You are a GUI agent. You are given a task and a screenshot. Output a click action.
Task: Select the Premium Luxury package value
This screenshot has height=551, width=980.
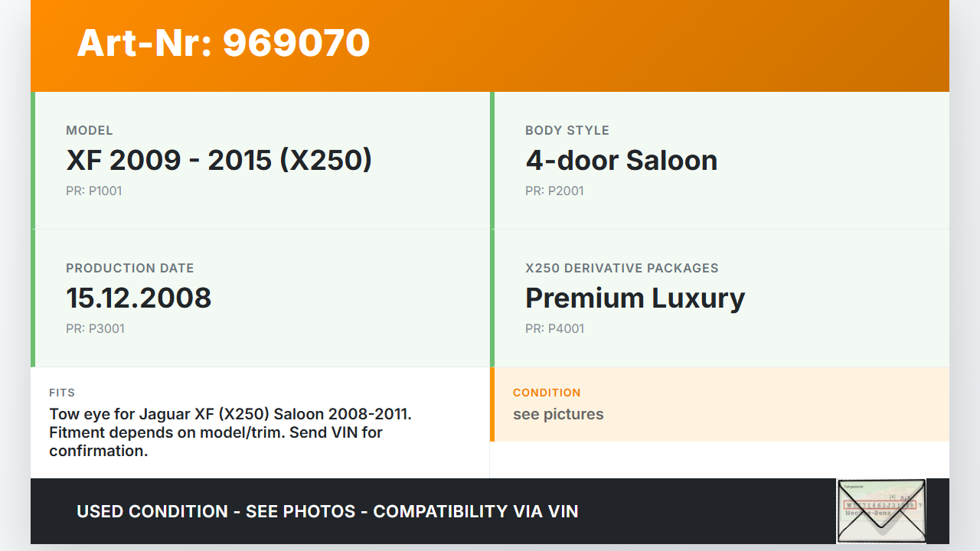click(x=635, y=298)
